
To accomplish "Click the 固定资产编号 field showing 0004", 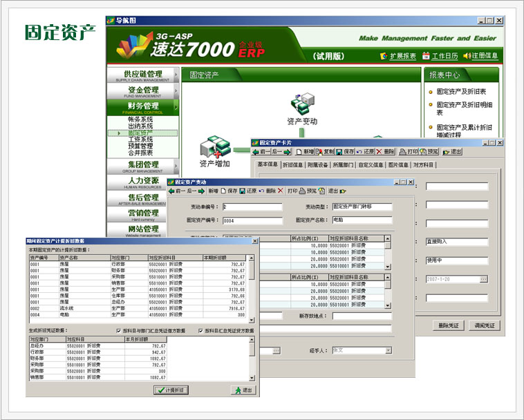I will click(x=252, y=220).
